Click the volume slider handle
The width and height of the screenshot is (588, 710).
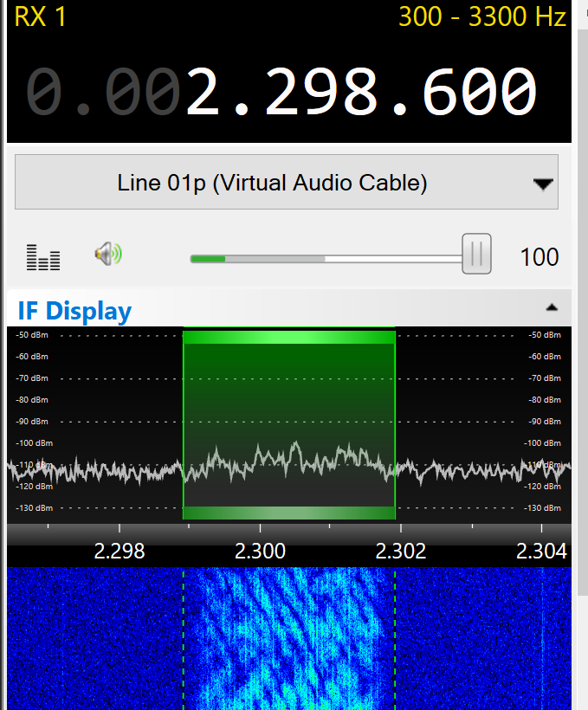point(476,254)
